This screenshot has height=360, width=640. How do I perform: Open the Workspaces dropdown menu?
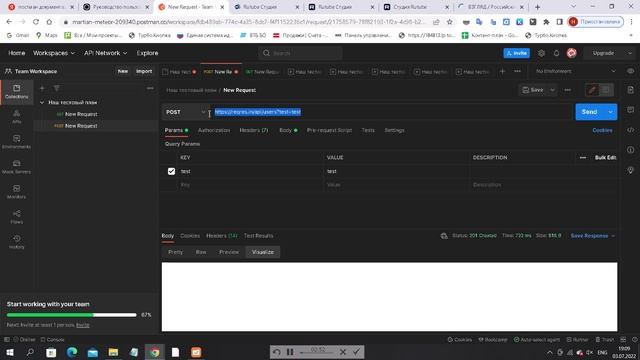point(54,53)
